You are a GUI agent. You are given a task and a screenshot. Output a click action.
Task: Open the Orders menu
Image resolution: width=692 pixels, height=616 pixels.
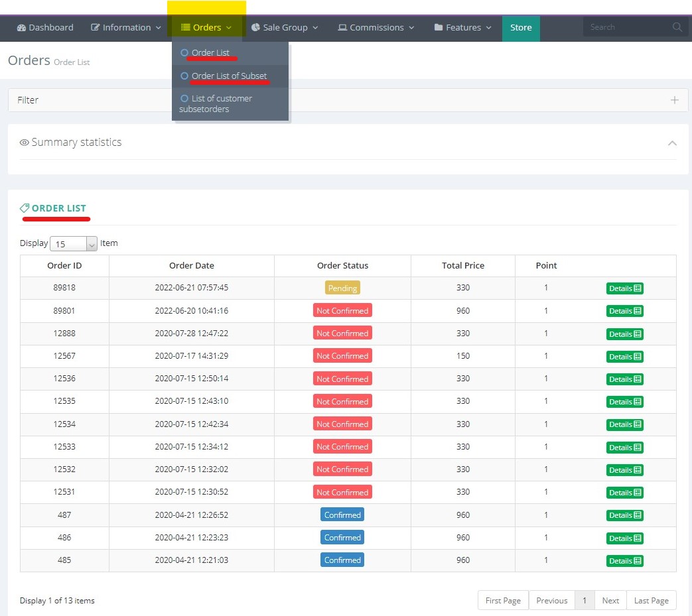pyautogui.click(x=206, y=27)
